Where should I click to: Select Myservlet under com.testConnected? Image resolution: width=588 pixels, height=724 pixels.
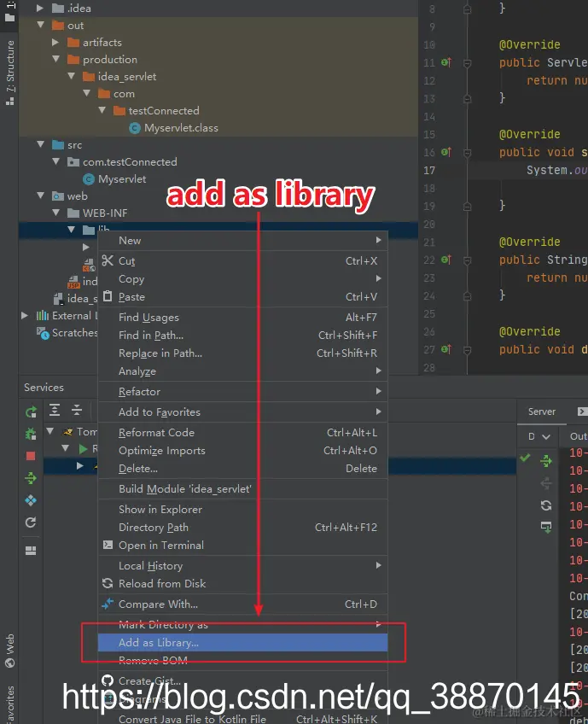point(122,179)
